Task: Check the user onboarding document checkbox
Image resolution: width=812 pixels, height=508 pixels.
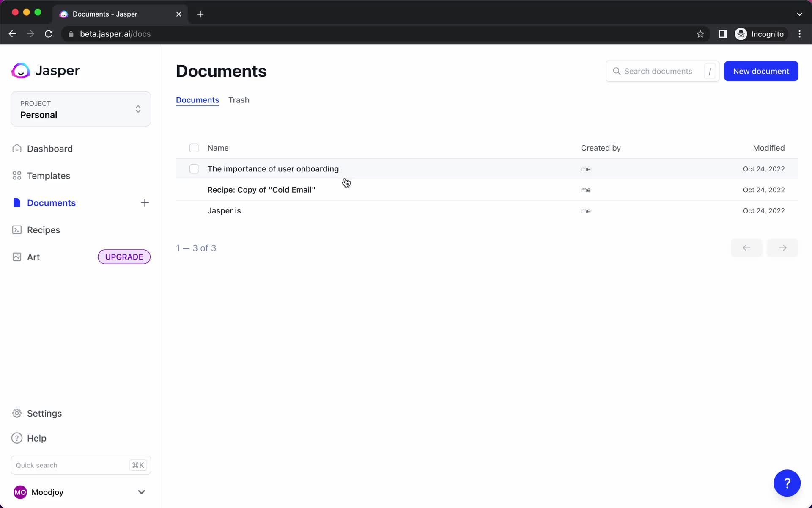Action: (194, 169)
